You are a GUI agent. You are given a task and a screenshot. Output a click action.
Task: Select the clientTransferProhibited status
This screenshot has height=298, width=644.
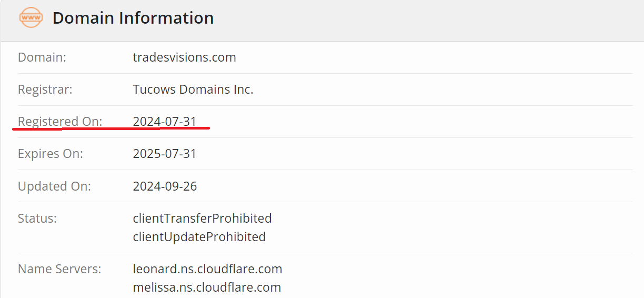[202, 218]
